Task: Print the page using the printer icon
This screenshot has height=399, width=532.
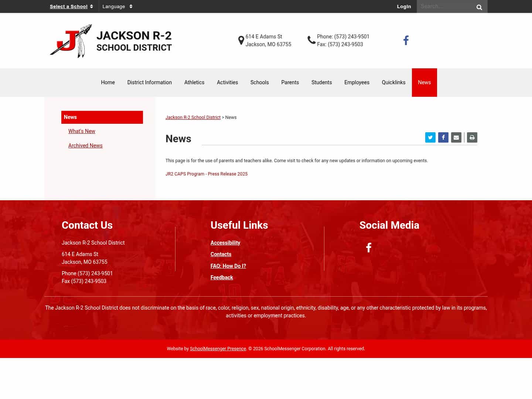Action: tap(472, 137)
